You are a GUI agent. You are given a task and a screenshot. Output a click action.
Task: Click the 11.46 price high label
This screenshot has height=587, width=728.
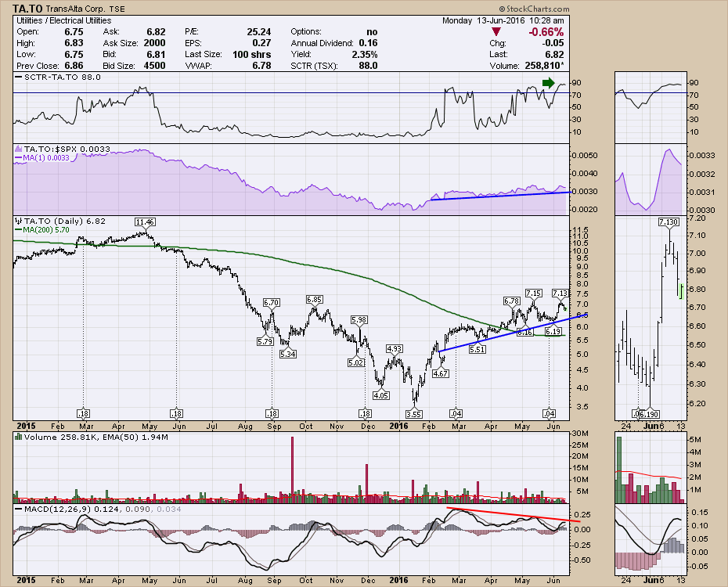point(146,221)
